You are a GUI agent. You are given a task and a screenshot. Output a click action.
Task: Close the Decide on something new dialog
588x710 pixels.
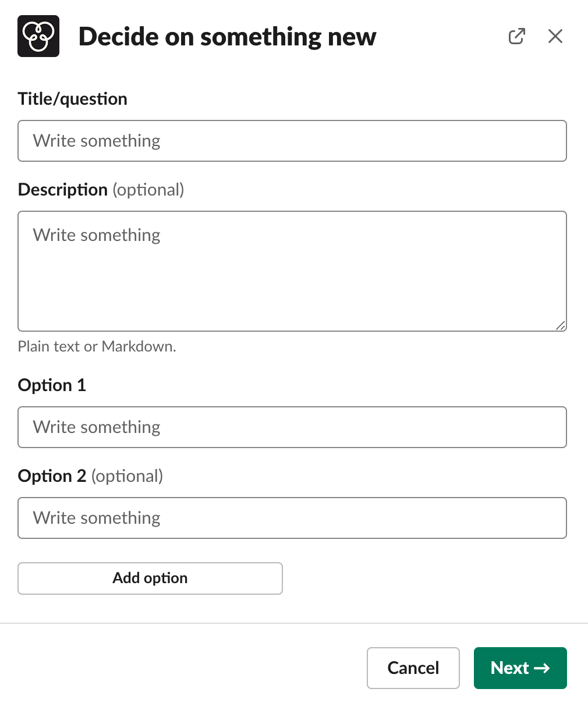point(555,36)
